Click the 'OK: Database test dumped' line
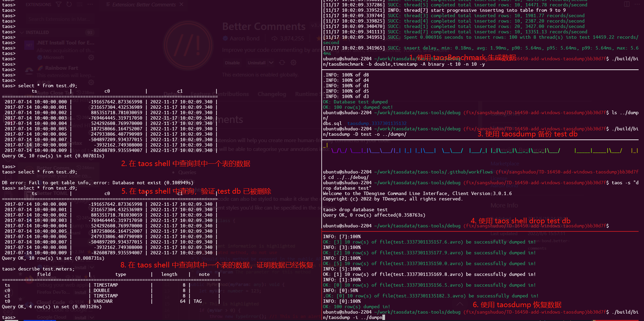This screenshot has height=321, width=644. (x=355, y=102)
